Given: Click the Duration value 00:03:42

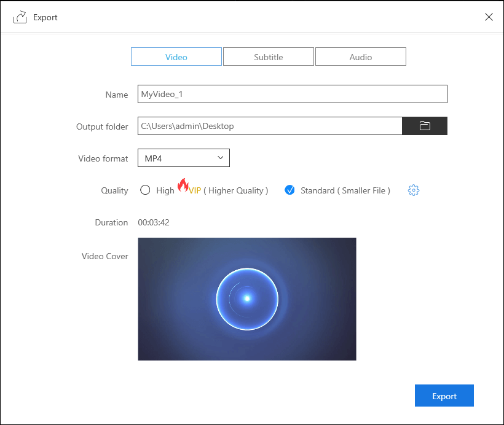Looking at the screenshot, I should [x=154, y=222].
